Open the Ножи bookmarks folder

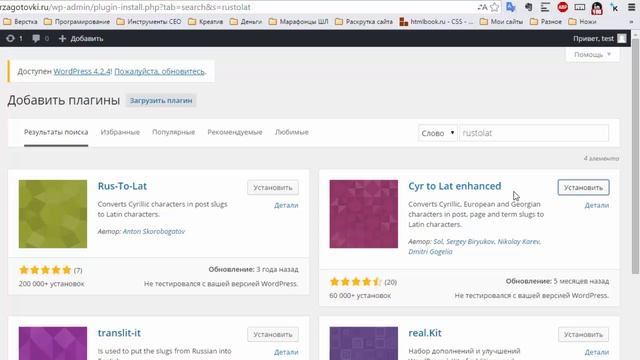[x=582, y=22]
